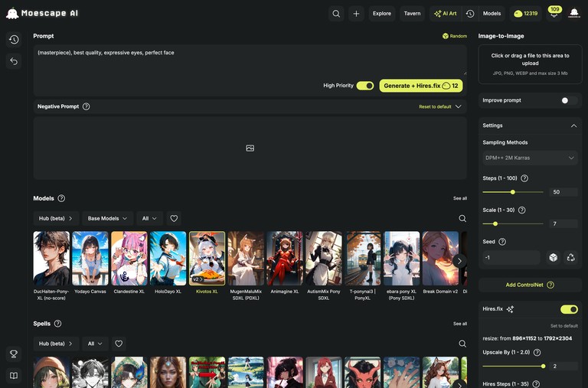The width and height of the screenshot is (588, 388).
Task: Select the Animagine XL model thumbnail
Action: click(285, 259)
